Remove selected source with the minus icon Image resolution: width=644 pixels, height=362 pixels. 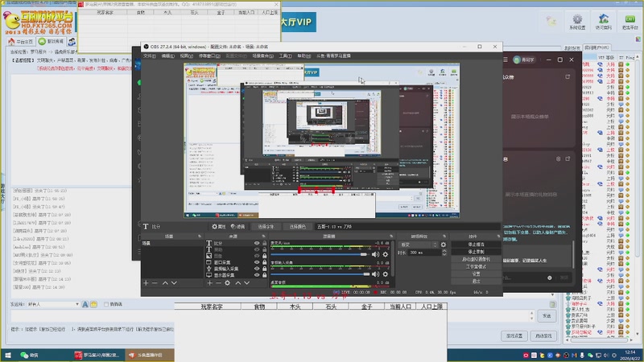[218, 283]
